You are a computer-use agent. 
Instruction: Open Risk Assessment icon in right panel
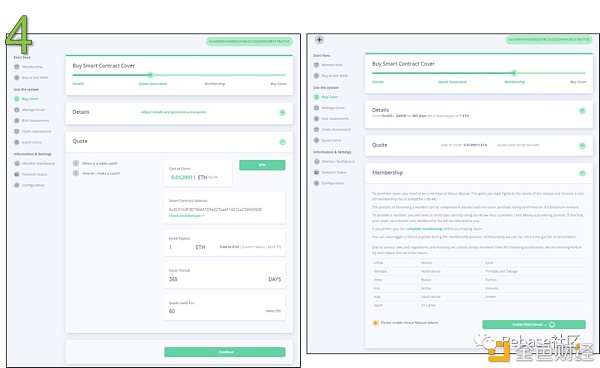pos(316,119)
